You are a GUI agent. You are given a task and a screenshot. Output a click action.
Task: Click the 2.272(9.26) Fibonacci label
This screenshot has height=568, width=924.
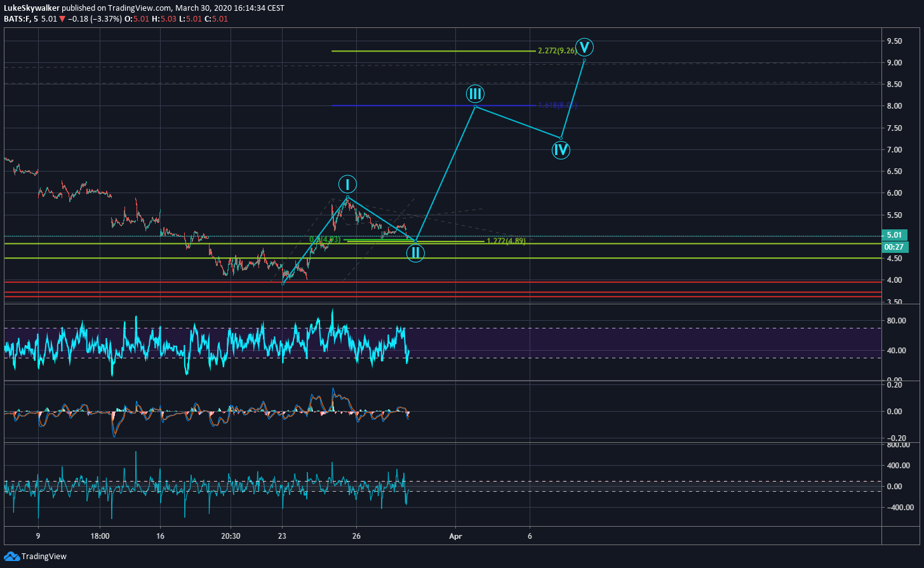(557, 51)
